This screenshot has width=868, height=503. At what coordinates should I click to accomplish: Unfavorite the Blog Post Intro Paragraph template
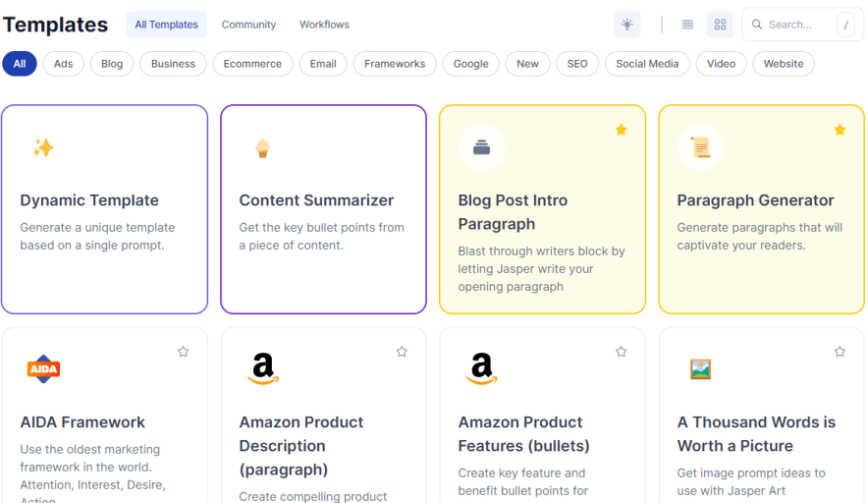[621, 130]
